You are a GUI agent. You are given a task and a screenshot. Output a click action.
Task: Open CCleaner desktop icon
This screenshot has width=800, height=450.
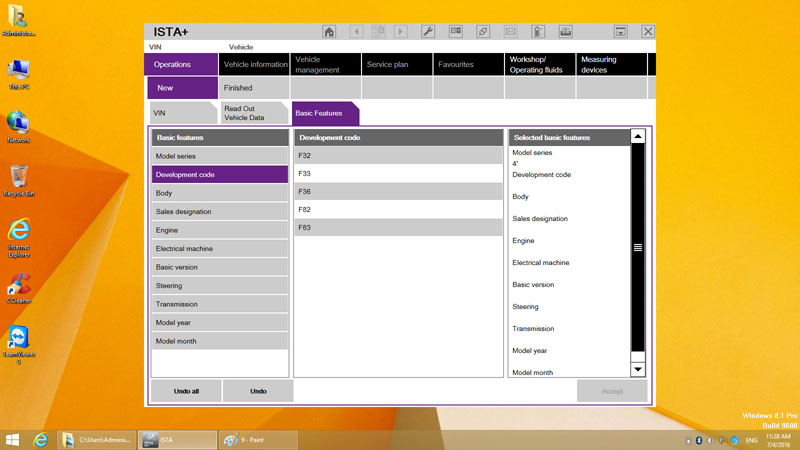pyautogui.click(x=18, y=285)
